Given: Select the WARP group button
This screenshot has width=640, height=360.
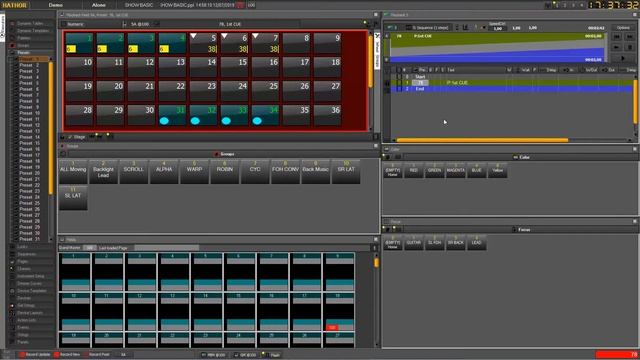Looking at the screenshot, I should click(194, 171).
